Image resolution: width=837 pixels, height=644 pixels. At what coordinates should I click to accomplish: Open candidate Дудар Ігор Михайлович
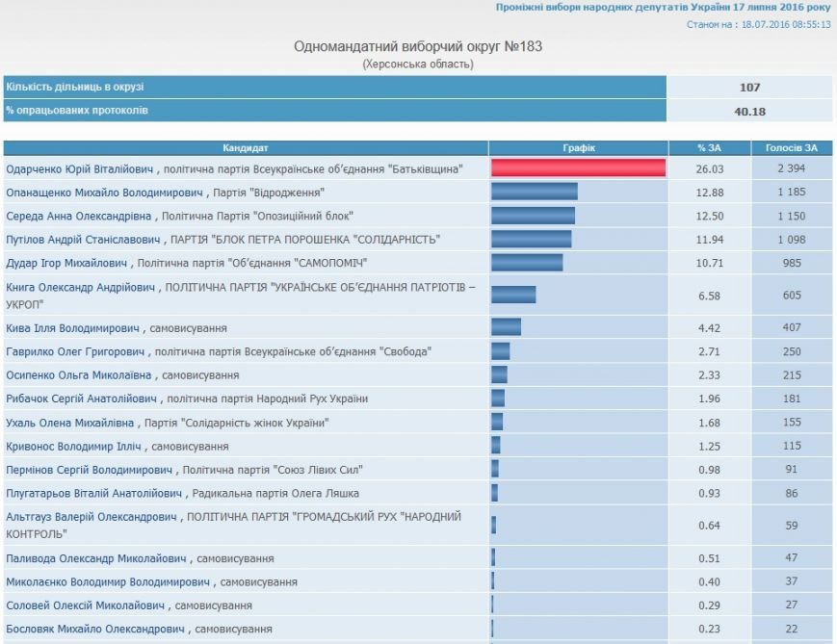pyautogui.click(x=66, y=263)
